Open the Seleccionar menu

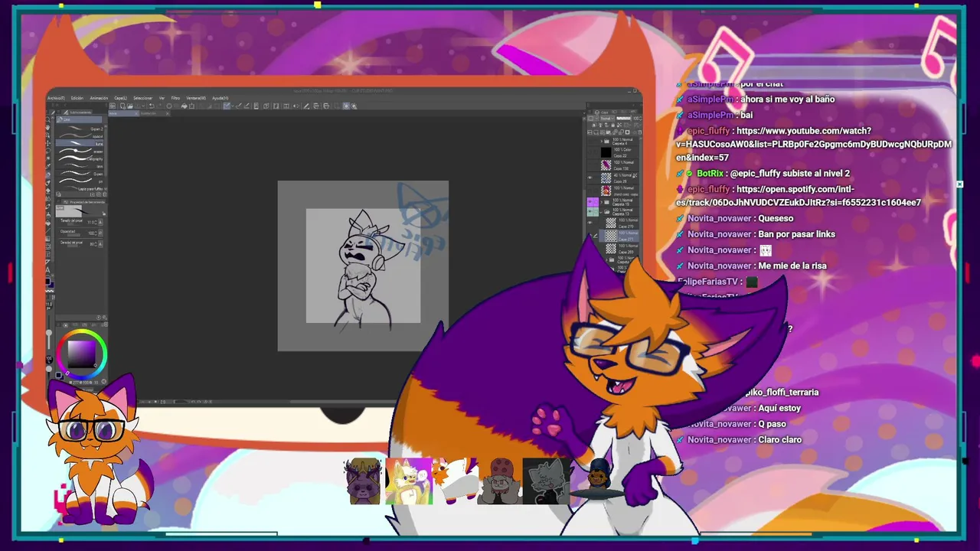tap(142, 98)
